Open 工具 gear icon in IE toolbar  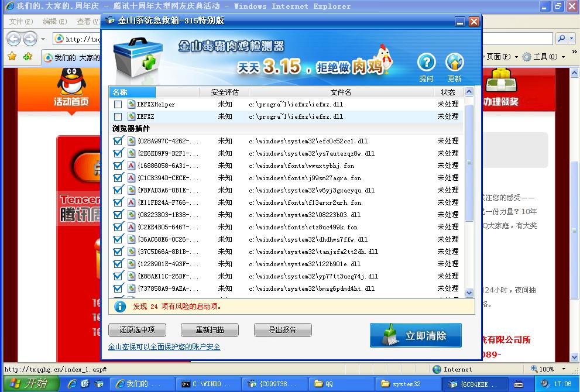tap(527, 57)
